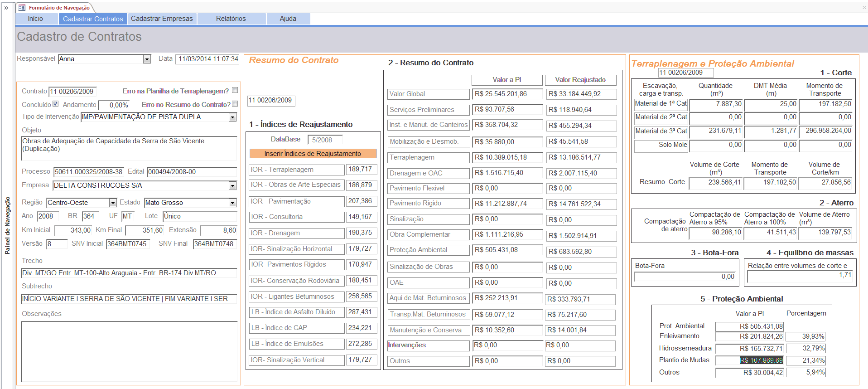Click Material de 1ª Cat Quantidade field
Viewport: 868px width, 389px height.
[716, 104]
